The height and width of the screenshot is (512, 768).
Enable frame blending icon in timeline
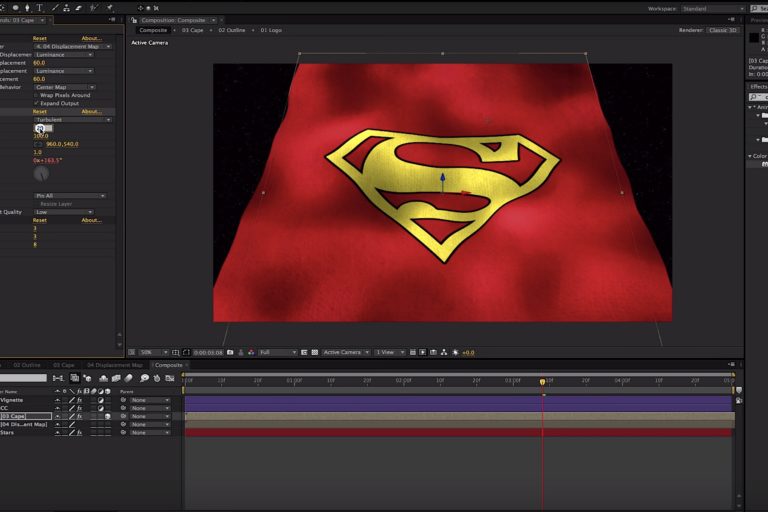116,378
